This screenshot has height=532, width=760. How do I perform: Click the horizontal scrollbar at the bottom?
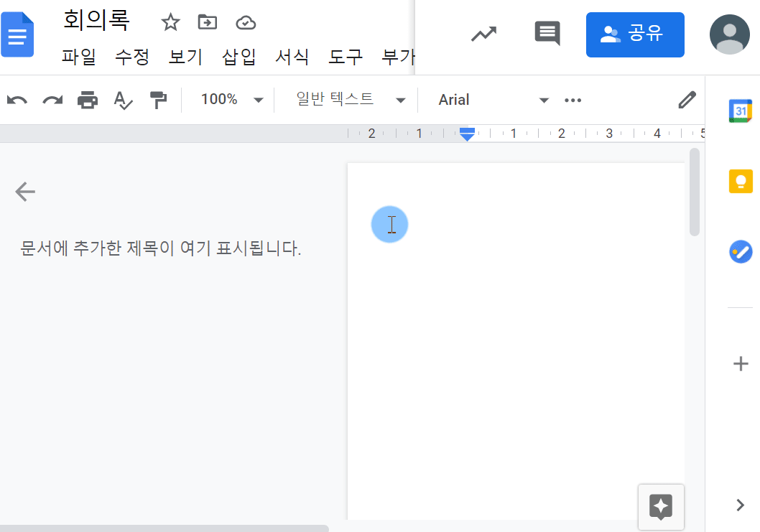[164, 528]
